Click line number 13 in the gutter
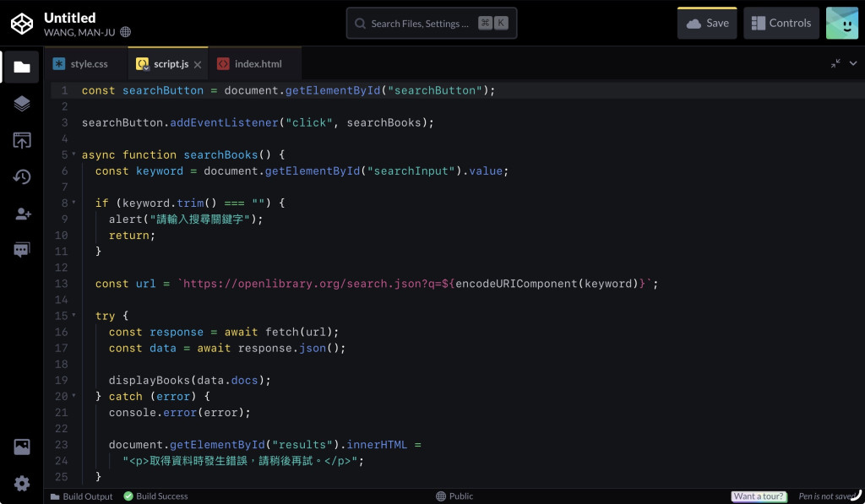This screenshot has width=865, height=504. coord(61,284)
